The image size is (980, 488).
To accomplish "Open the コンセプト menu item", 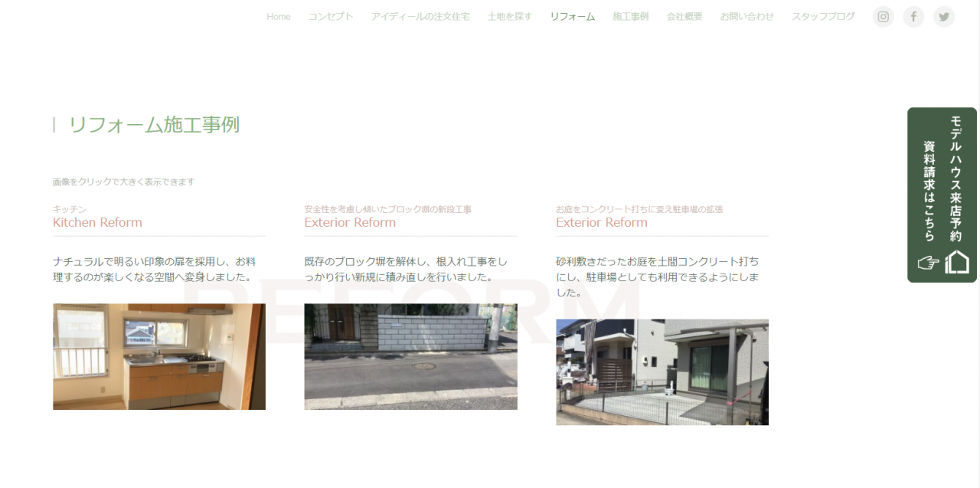I will point(331,17).
